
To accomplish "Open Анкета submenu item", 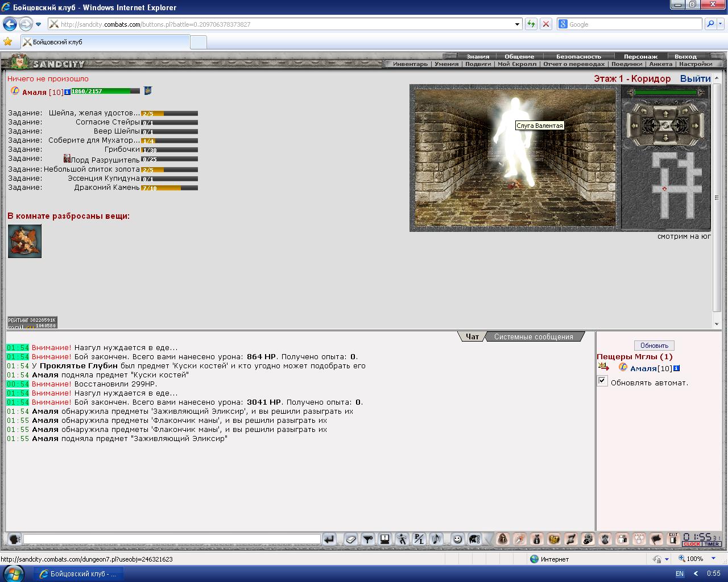I will 660,64.
